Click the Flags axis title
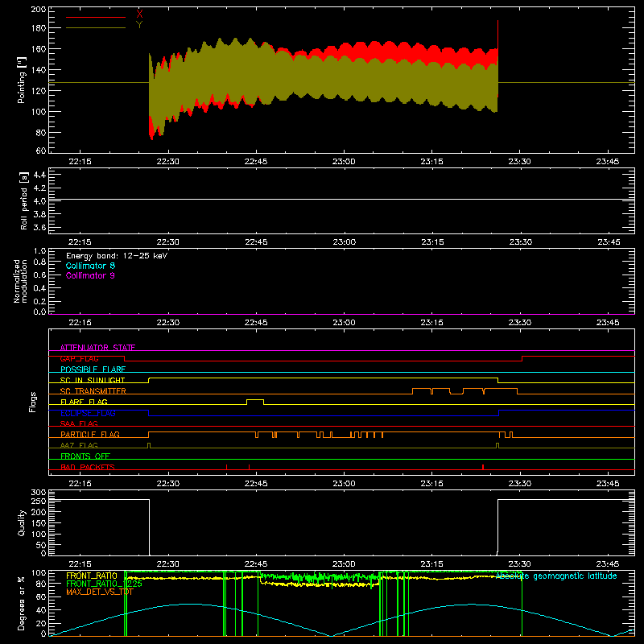644x644 pixels. pos(32,402)
